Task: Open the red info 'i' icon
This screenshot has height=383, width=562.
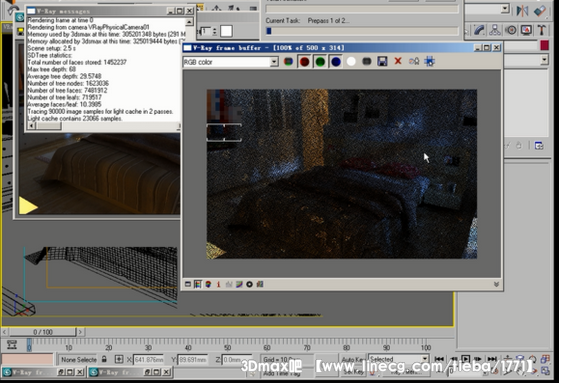Action: coord(218,284)
